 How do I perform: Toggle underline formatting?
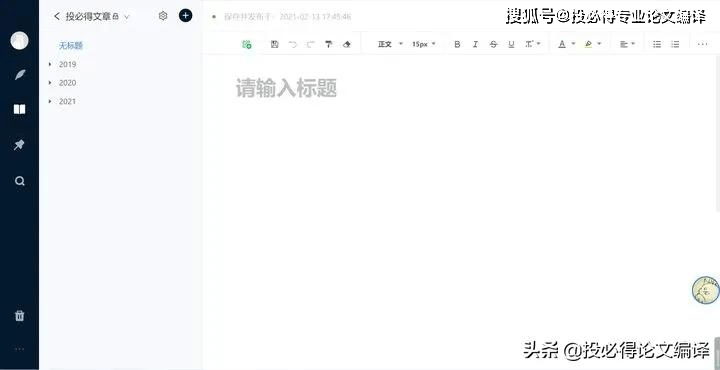coord(511,44)
